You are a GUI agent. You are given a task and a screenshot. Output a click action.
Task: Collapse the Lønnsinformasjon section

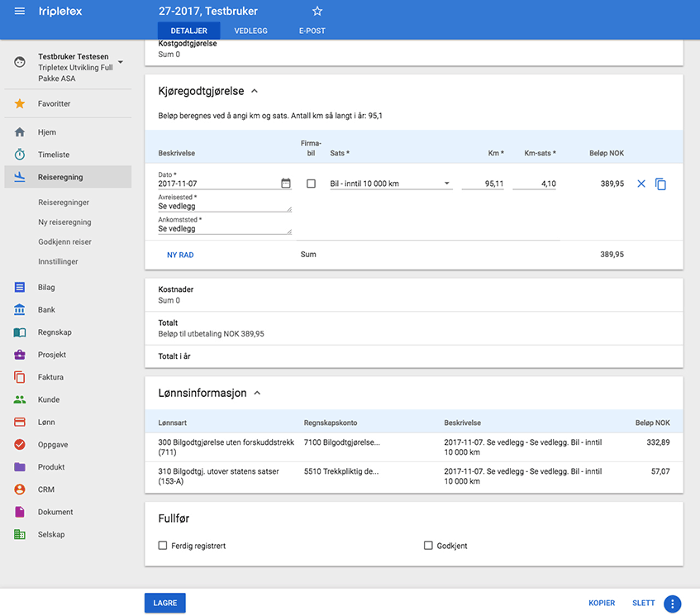257,394
